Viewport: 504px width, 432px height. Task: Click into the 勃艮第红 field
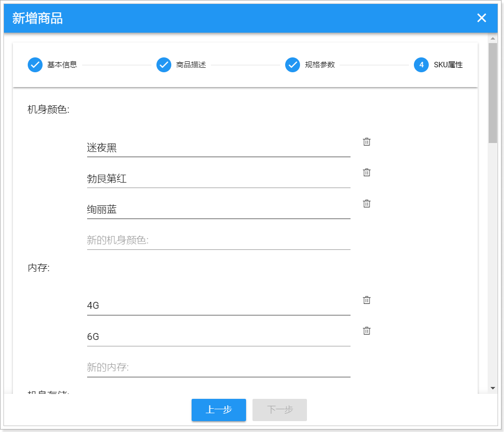[x=218, y=179]
